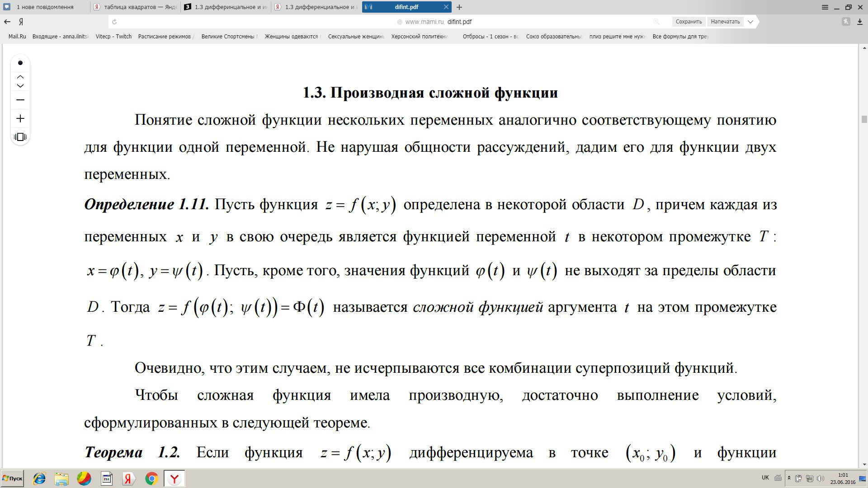Click the text 'Теорема 1.2.'
This screenshot has width=868, height=488.
132,452
